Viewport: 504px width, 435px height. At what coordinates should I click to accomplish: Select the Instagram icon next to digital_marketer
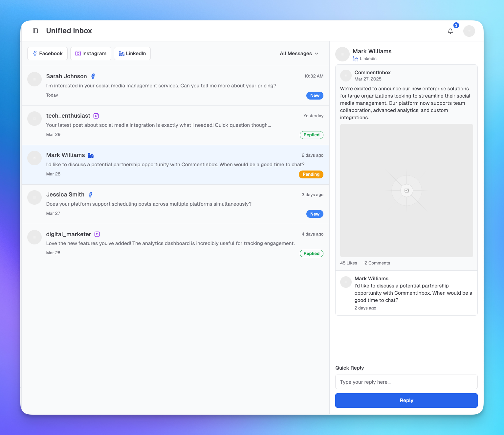[x=97, y=234]
